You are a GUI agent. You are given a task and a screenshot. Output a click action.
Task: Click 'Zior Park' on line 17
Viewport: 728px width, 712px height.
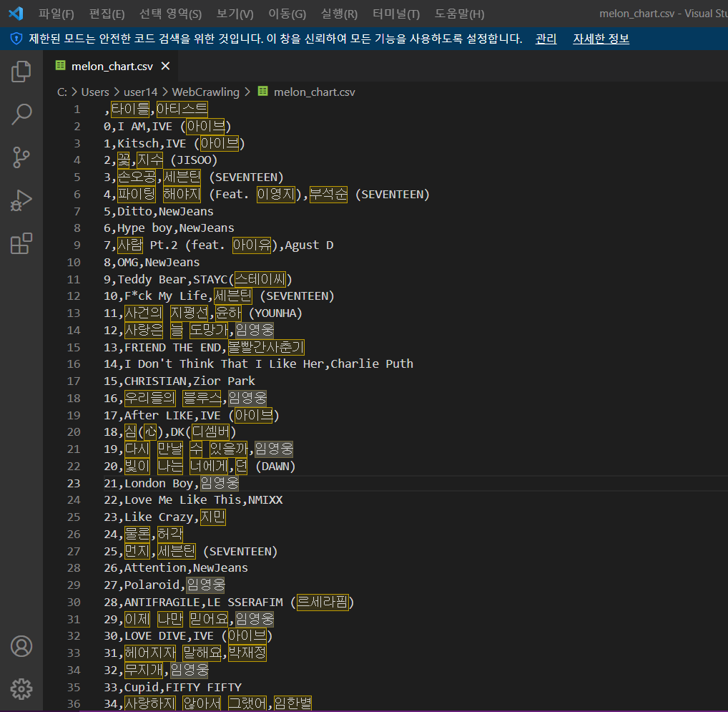coord(224,381)
